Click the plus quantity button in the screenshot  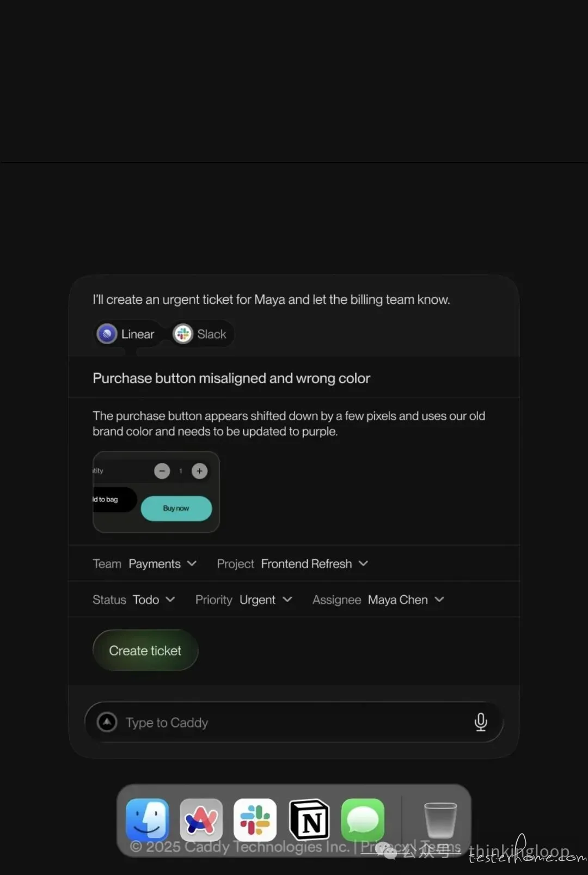(x=200, y=471)
